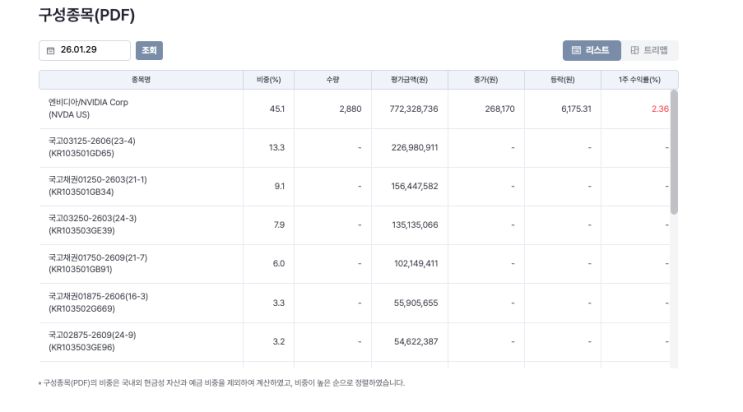The height and width of the screenshot is (412, 743).
Task: Click weight value 6.0
Action: [x=279, y=264]
